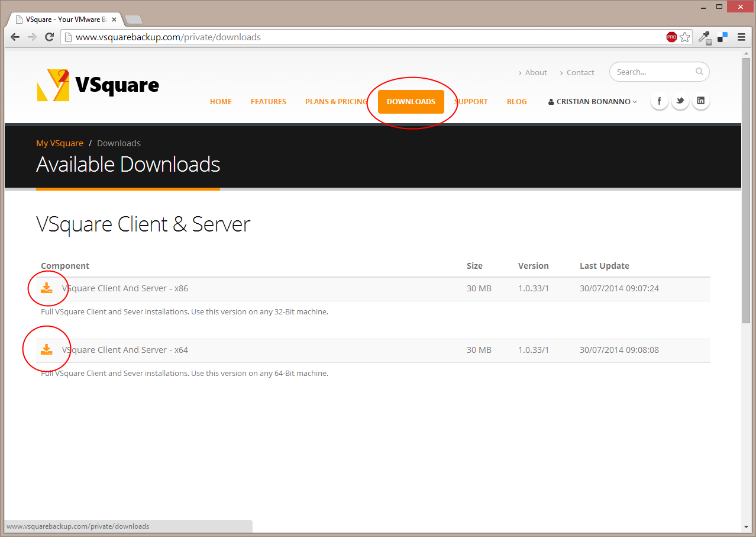Go to the HOME menu item

click(x=221, y=102)
